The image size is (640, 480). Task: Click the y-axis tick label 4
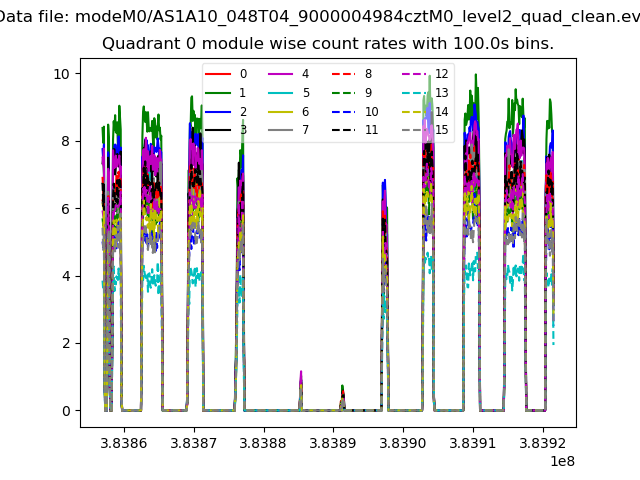pyautogui.click(x=64, y=276)
